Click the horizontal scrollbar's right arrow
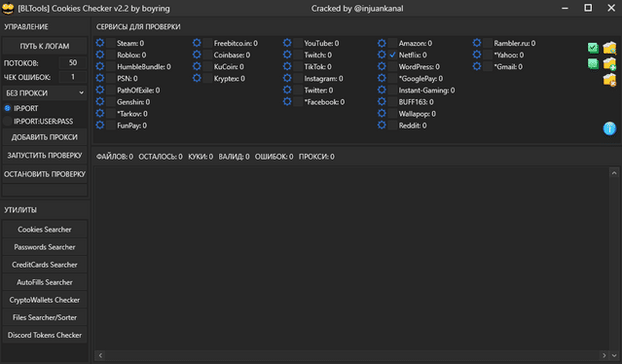Screen dimensions: 622x364 (604, 355)
